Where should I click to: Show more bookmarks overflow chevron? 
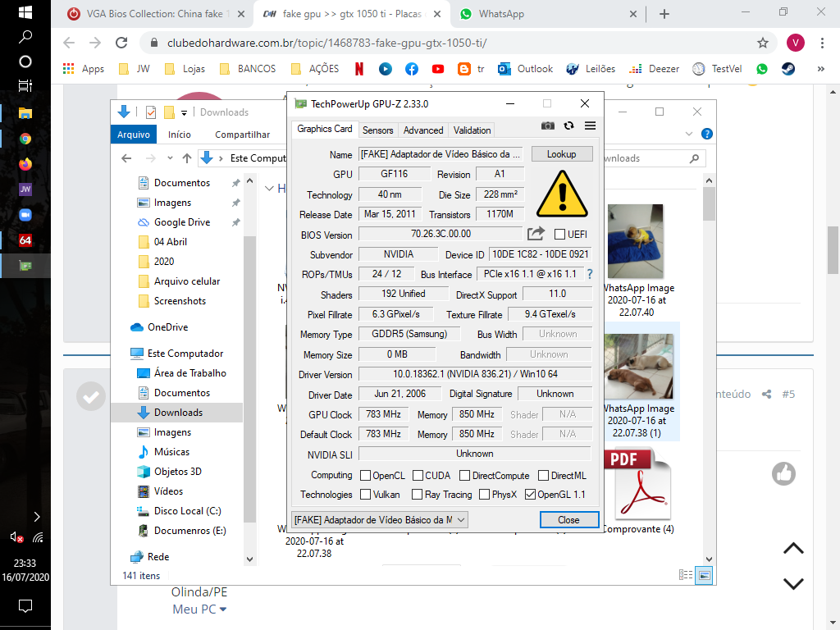(x=820, y=69)
